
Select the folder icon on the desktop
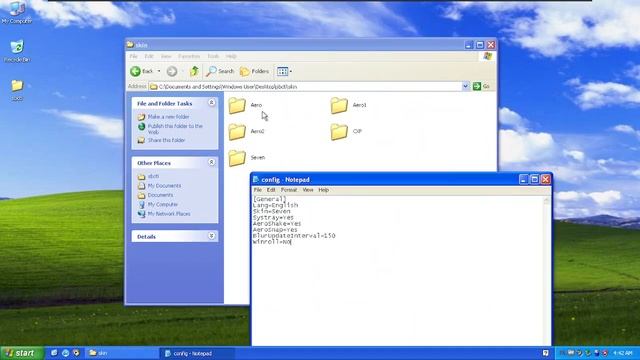[x=17, y=90]
